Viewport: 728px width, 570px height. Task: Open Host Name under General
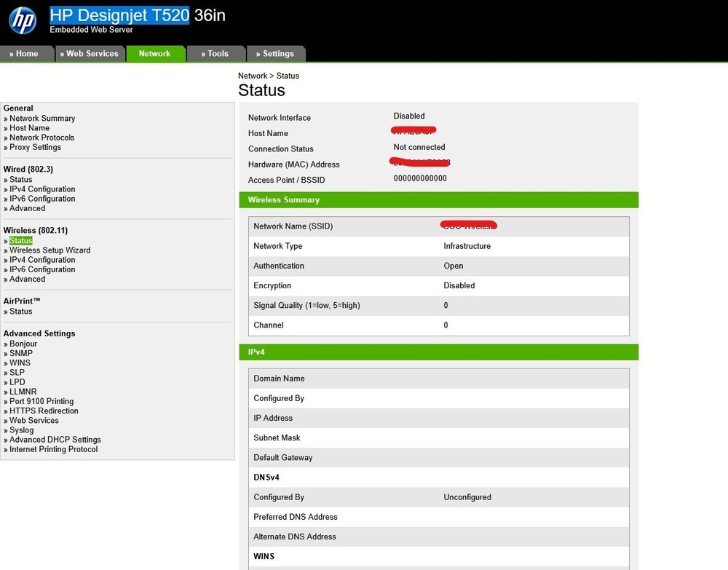(x=29, y=128)
